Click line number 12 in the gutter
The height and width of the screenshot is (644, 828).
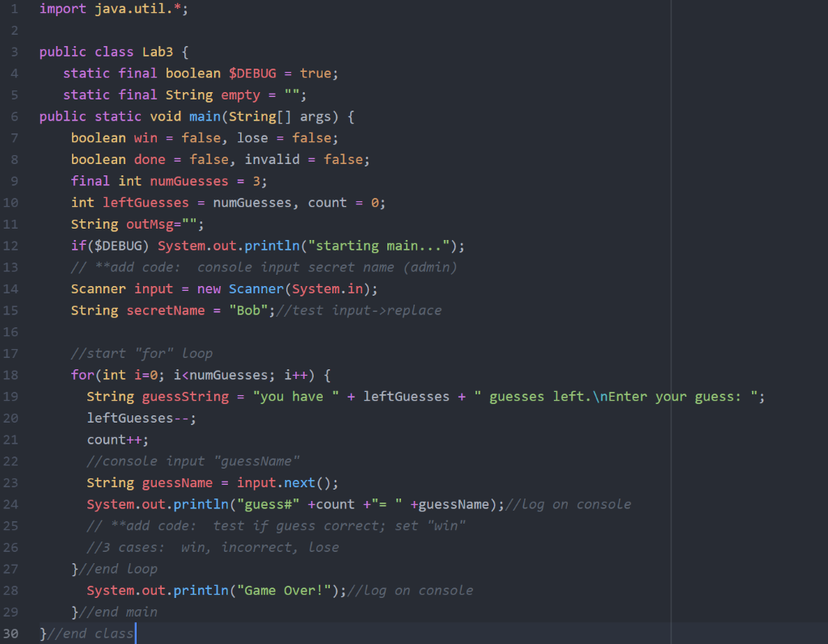click(11, 246)
